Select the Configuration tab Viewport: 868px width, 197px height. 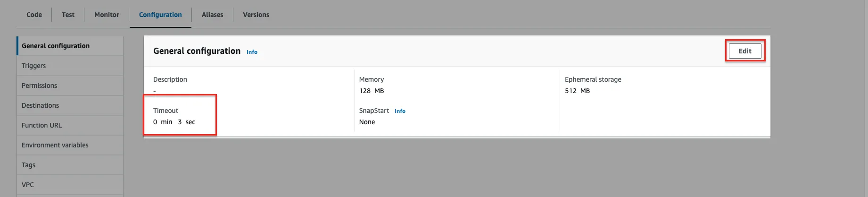(160, 15)
